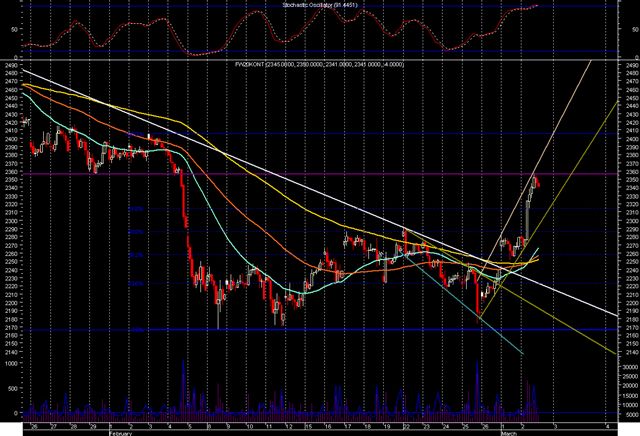640x436 pixels.
Task: Click the 30000 volume axis value
Action: 630,367
